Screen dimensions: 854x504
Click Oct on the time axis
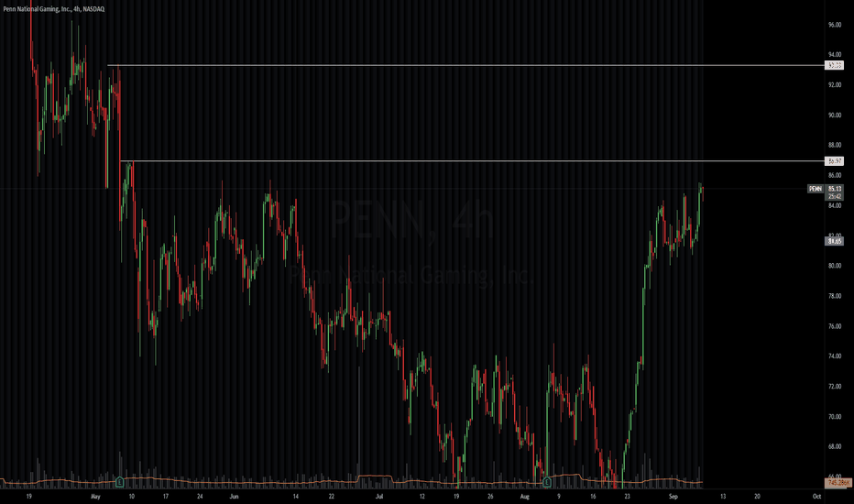click(x=816, y=497)
